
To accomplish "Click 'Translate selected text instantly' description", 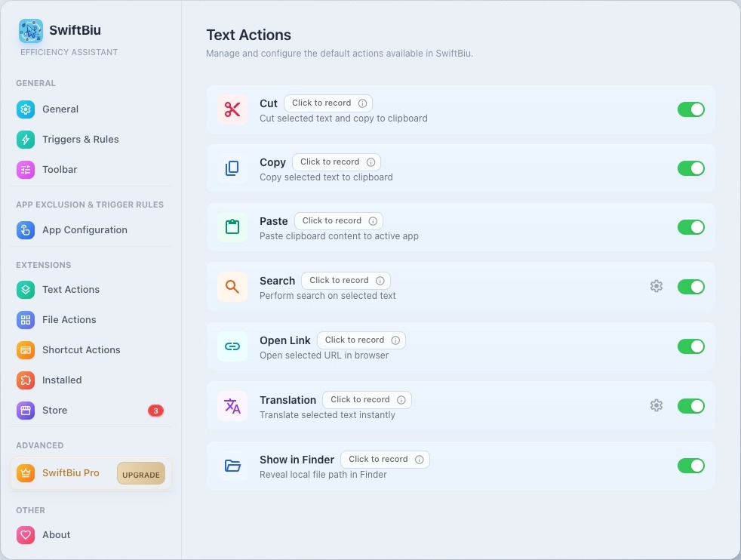I will (x=327, y=415).
